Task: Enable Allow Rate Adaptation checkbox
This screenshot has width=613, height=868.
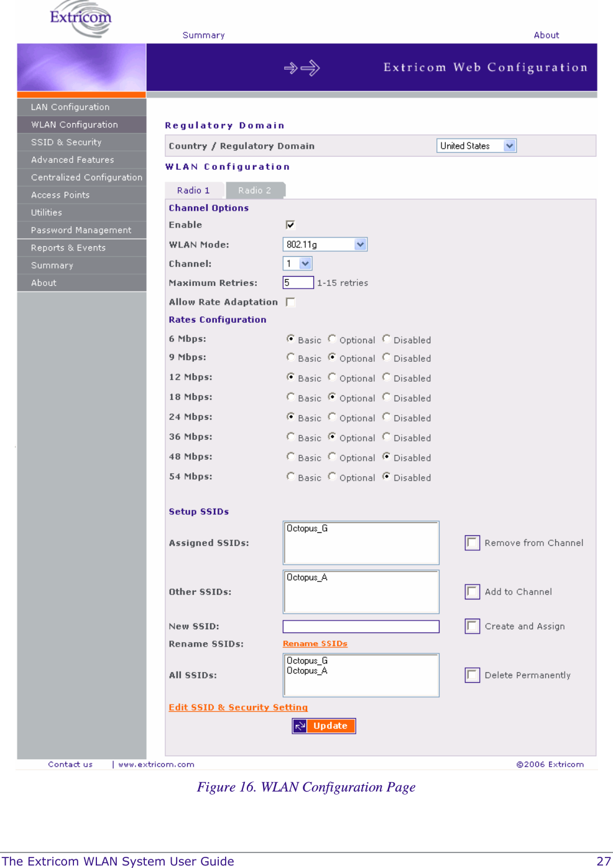Action: tap(290, 302)
